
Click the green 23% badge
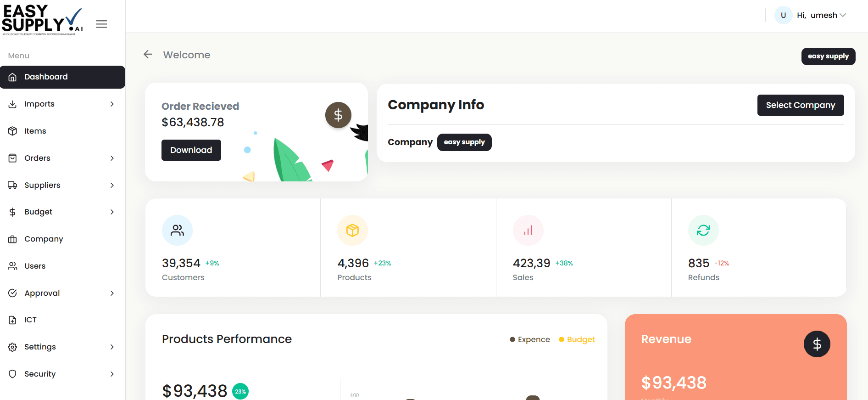(x=240, y=391)
